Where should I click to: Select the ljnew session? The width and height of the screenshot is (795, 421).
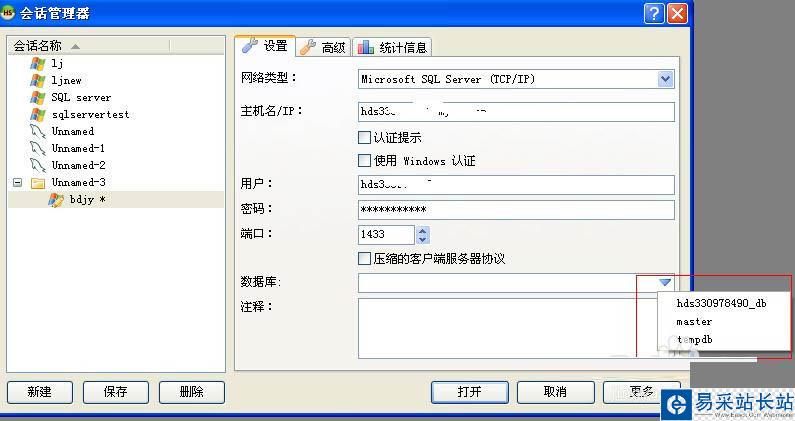pyautogui.click(x=66, y=81)
